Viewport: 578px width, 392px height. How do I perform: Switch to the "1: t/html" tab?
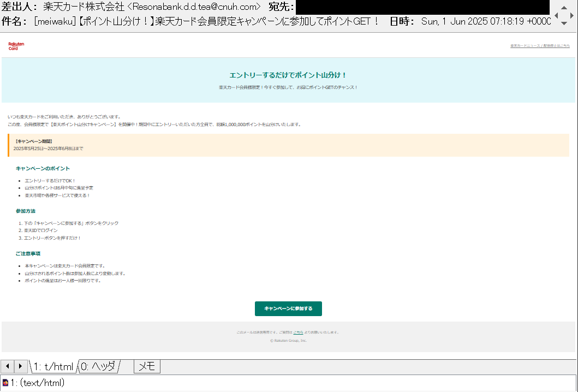53,366
